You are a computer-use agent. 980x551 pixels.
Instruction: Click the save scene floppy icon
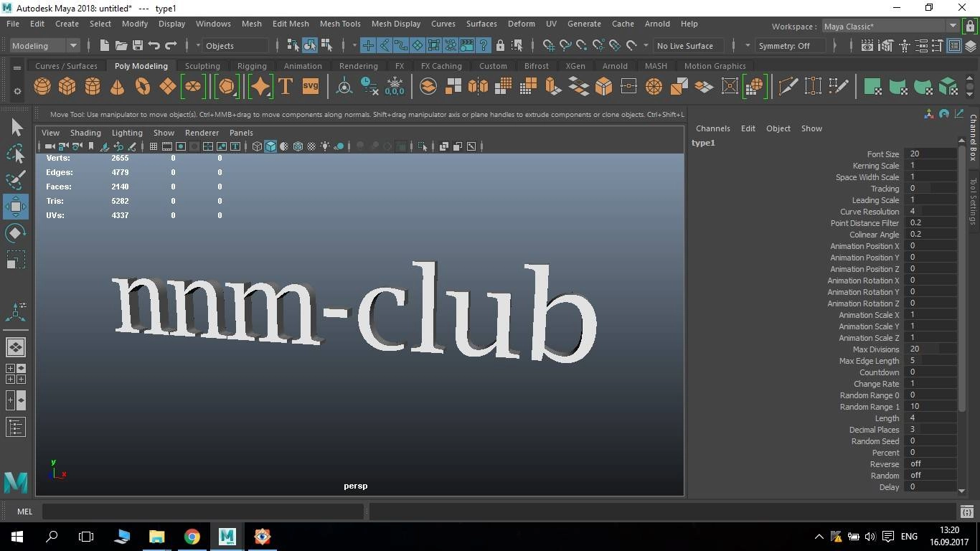[138, 45]
